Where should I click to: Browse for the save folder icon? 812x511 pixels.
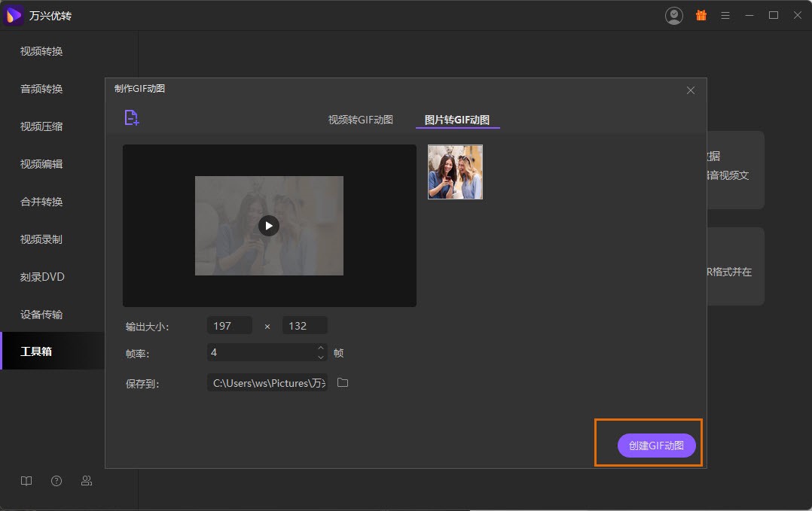(x=343, y=383)
